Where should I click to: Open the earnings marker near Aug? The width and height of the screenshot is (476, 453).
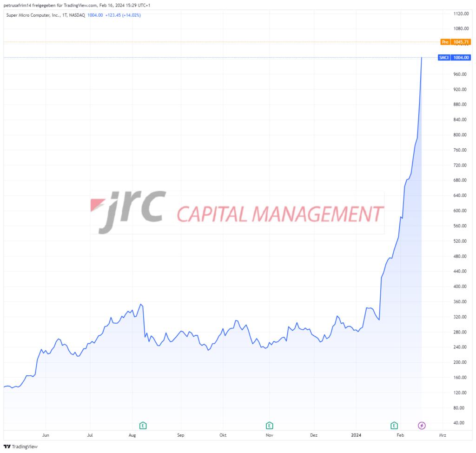pos(143,426)
